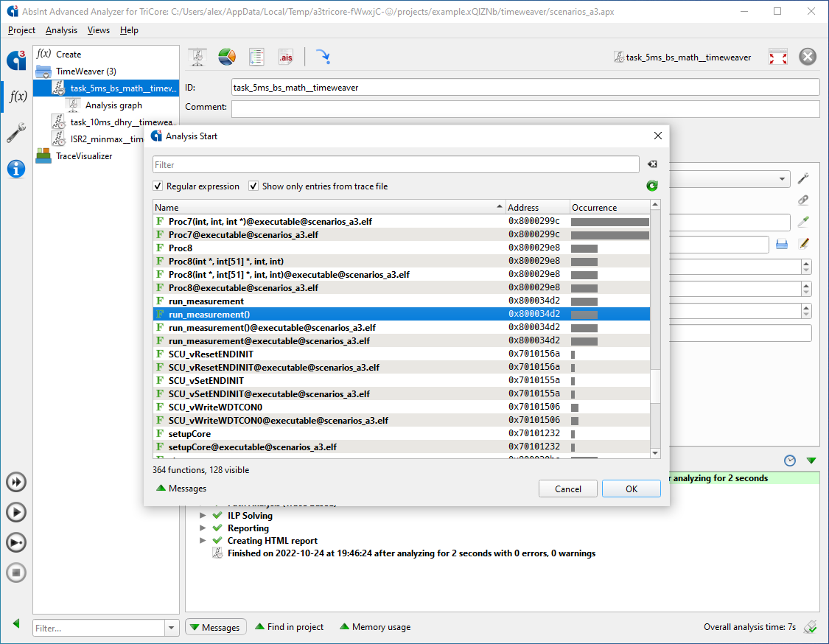The height and width of the screenshot is (644, 829).
Task: Expand the Memory usage panel
Action: [x=375, y=627]
